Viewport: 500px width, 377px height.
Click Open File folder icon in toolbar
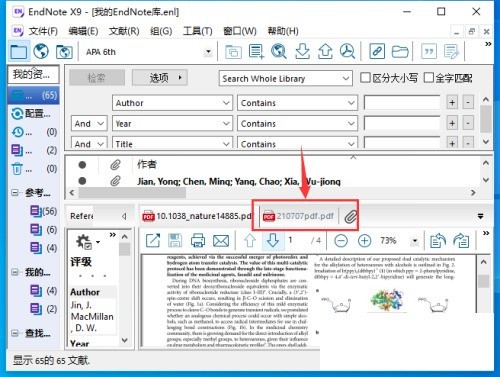400,51
